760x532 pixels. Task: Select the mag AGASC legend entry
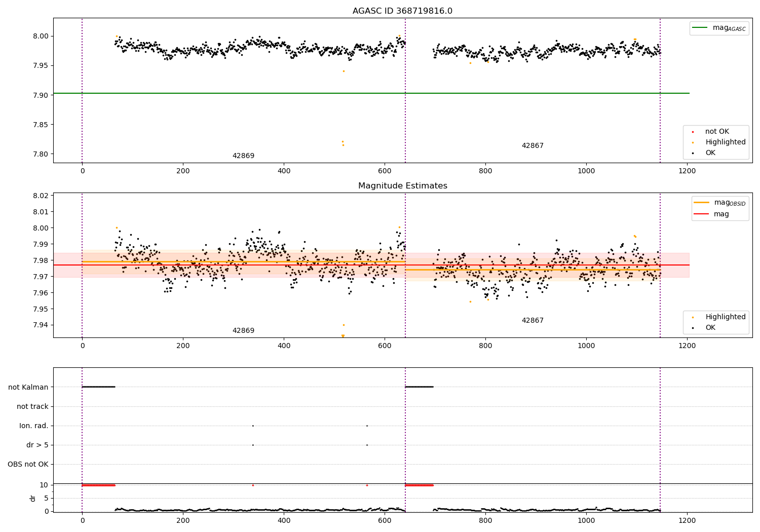pos(719,28)
